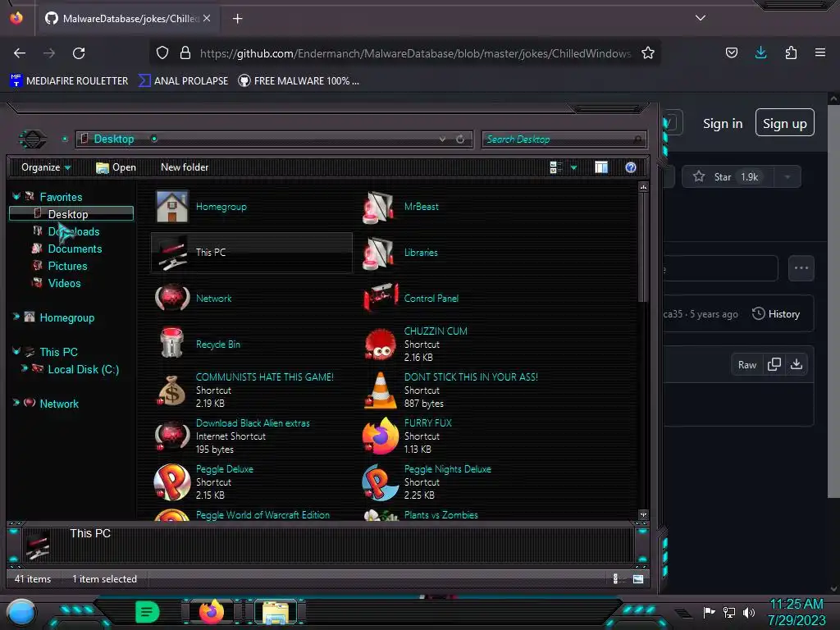The height and width of the screenshot is (630, 840).
Task: Open a new Firefox tab
Action: pos(237,19)
